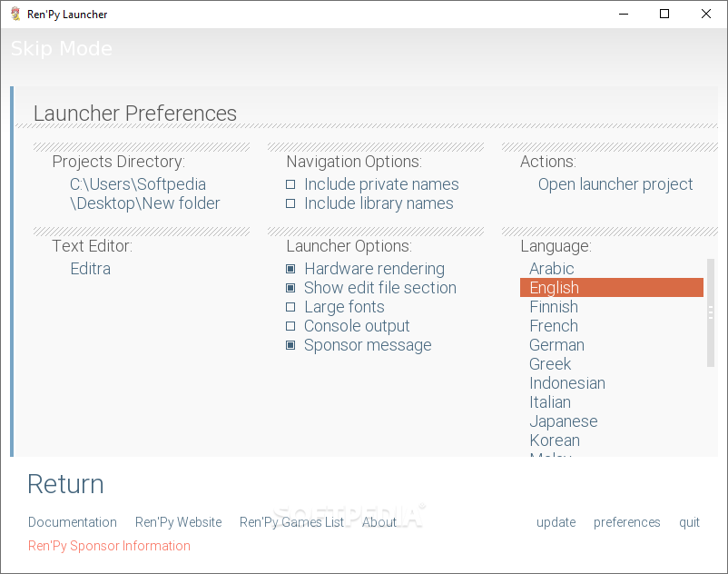Choose Japanese from the language list

[563, 421]
